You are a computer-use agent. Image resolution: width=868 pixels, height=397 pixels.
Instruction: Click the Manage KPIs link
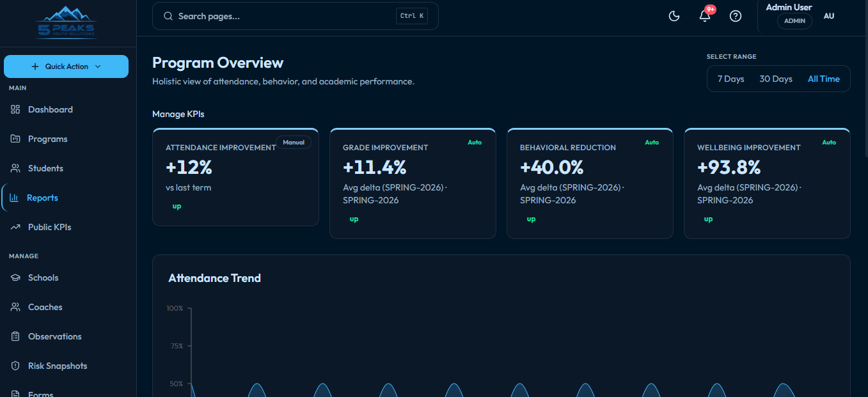[178, 114]
